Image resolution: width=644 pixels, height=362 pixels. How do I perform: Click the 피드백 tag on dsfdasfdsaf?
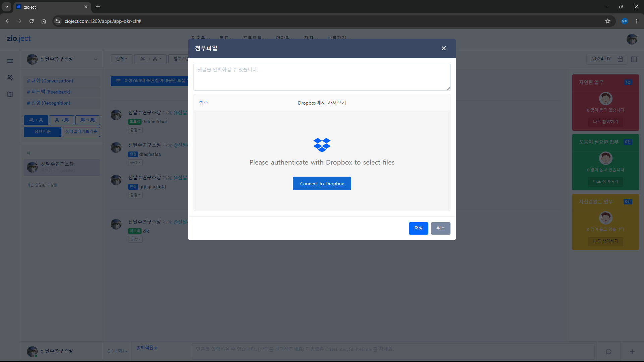tap(135, 122)
